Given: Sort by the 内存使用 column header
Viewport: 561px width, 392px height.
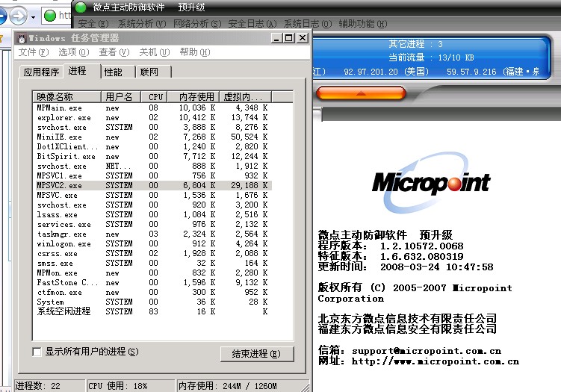Looking at the screenshot, I should [x=194, y=97].
